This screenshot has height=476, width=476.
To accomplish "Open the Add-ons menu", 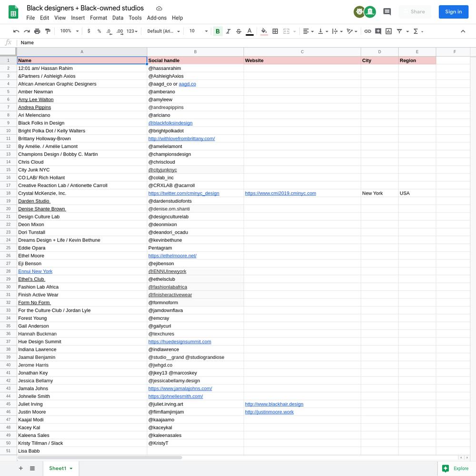I will (157, 18).
